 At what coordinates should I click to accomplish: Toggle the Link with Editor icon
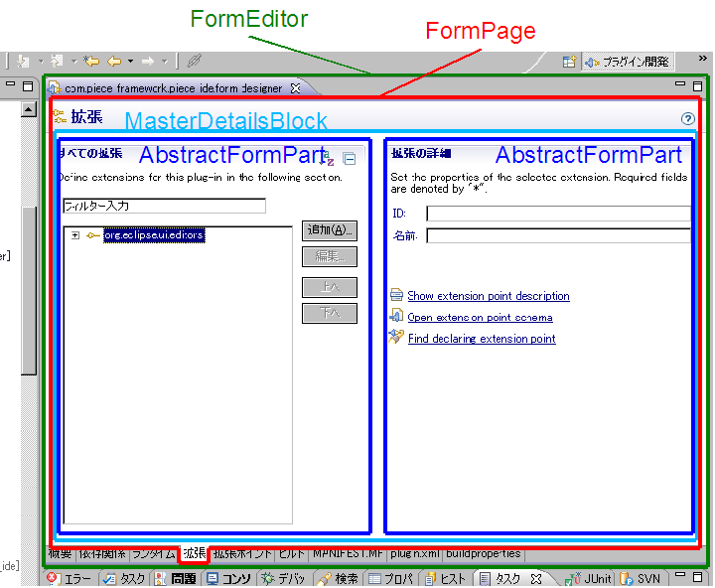click(195, 61)
